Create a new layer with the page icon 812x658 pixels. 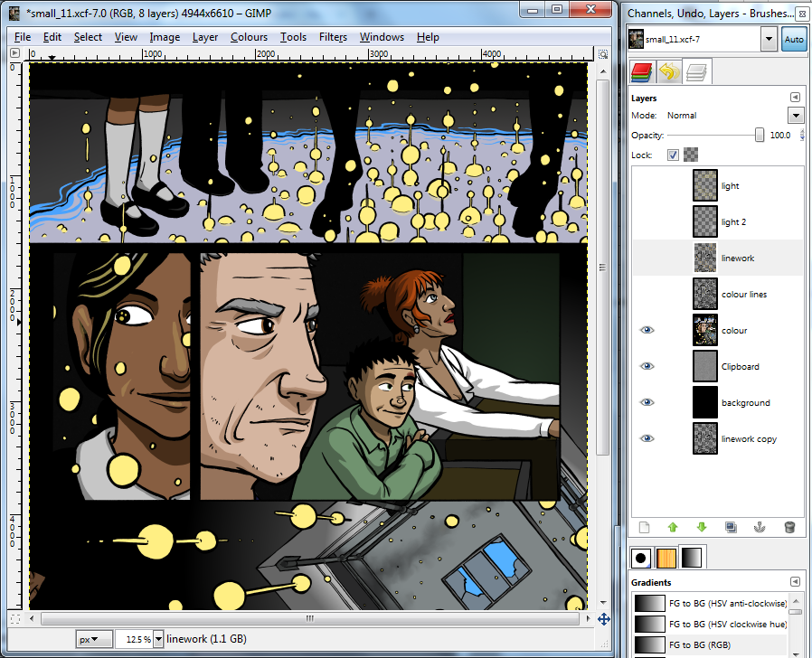(x=644, y=527)
